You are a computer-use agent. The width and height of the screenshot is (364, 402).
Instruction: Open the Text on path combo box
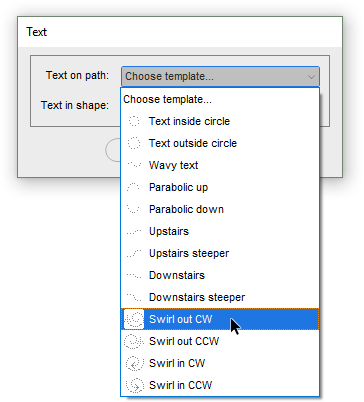point(220,77)
